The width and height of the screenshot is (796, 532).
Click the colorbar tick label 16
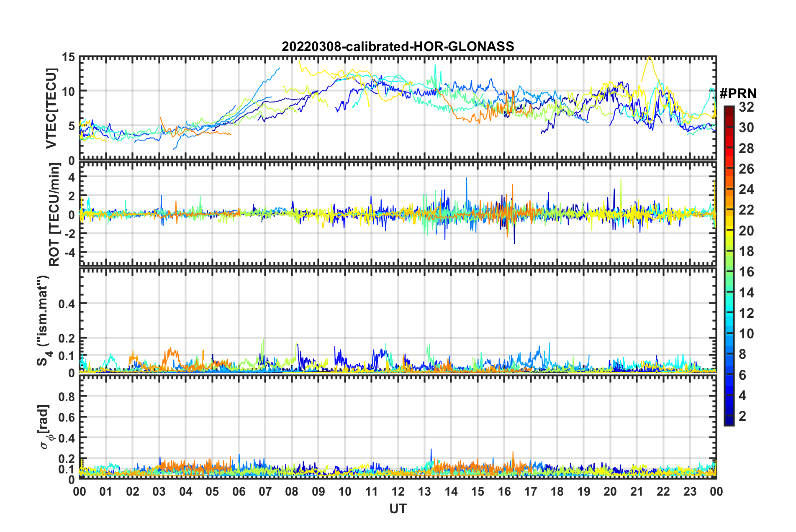[x=746, y=272]
